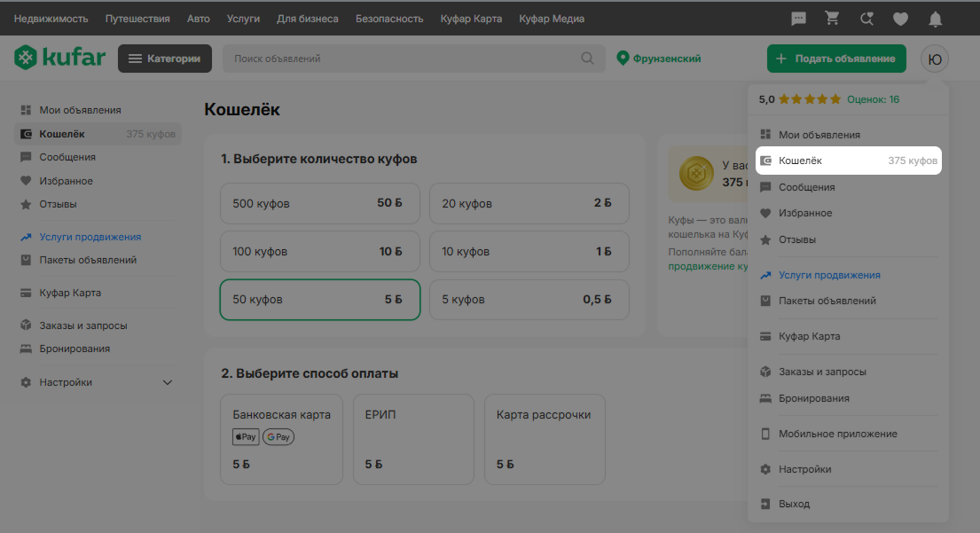Open Для бизнеса in top navigation
Image resolution: width=980 pixels, height=533 pixels.
(x=308, y=19)
